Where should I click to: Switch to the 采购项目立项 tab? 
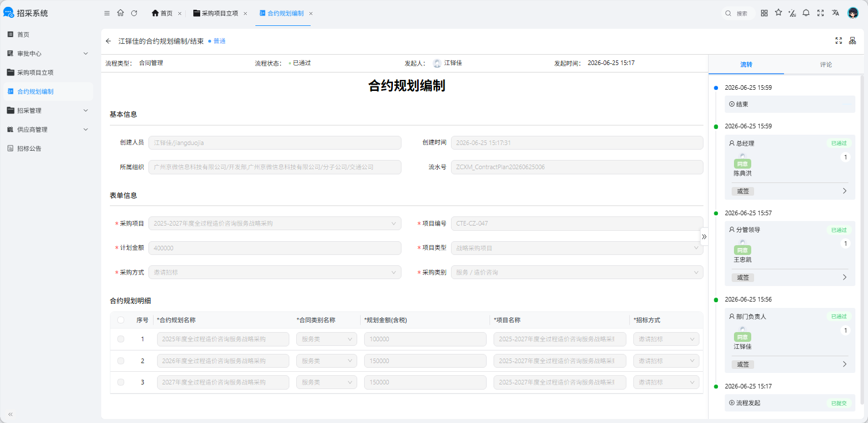(x=221, y=13)
